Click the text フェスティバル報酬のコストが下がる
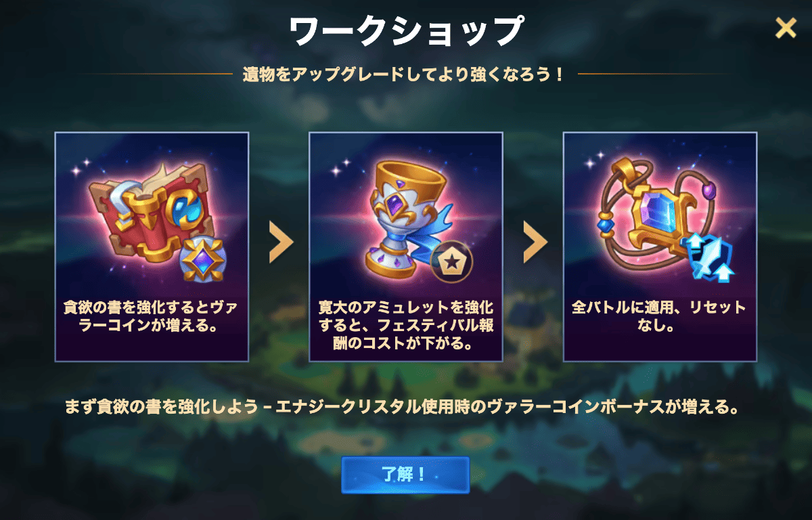Image resolution: width=812 pixels, height=520 pixels. (x=406, y=334)
